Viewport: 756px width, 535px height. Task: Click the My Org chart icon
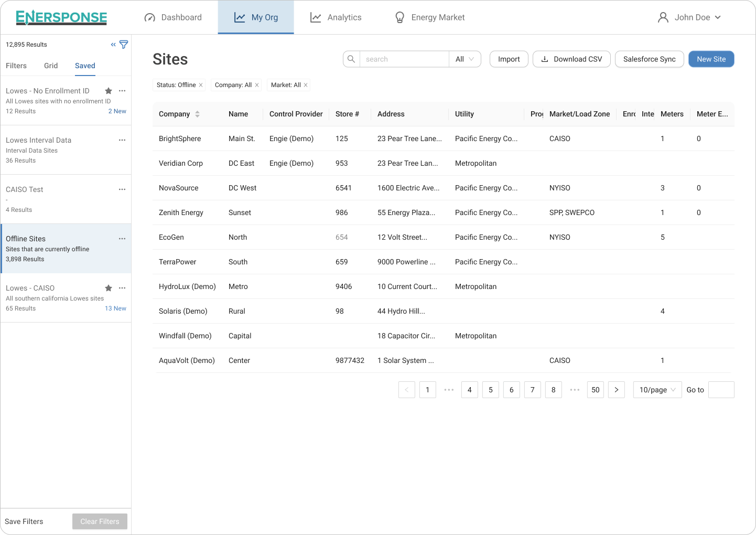(239, 17)
